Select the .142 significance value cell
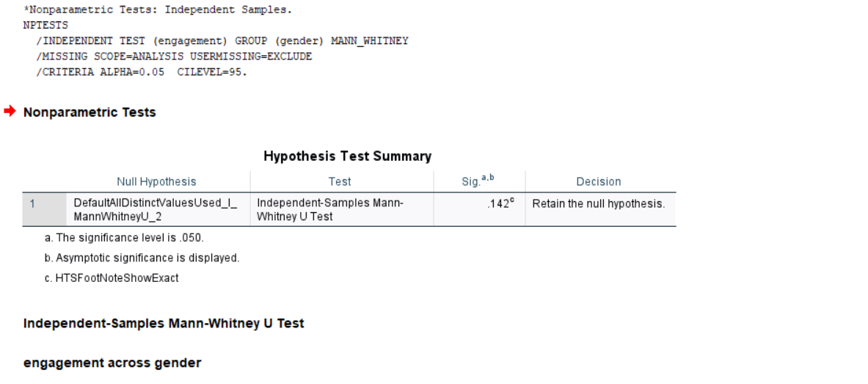This screenshot has height=384, width=868. click(479, 209)
